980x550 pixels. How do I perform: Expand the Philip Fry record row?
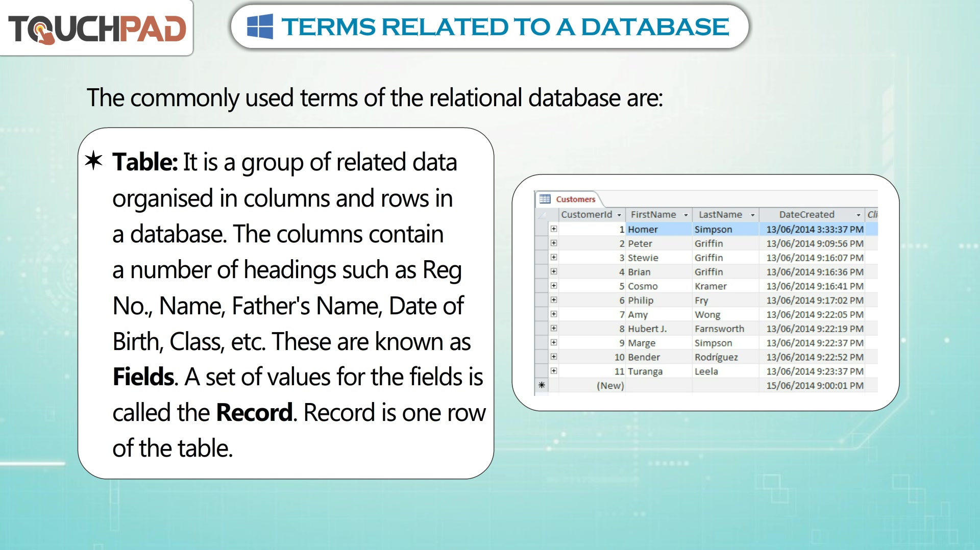point(554,300)
